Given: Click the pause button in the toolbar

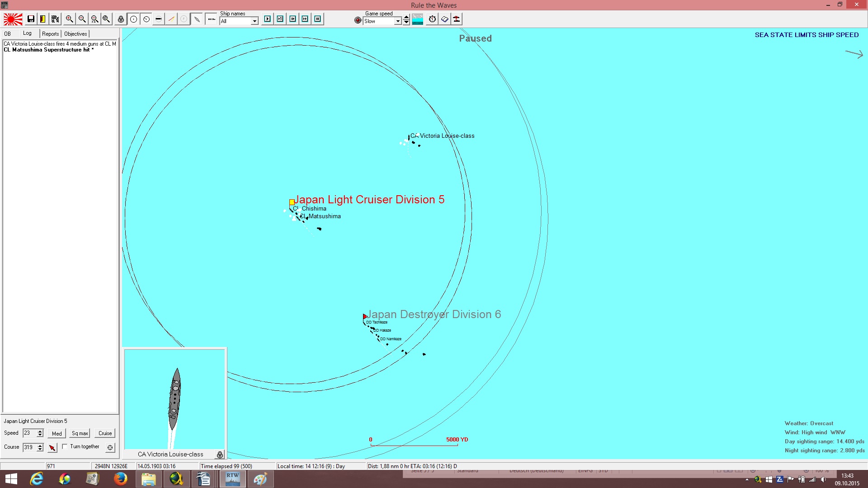Looking at the screenshot, I should (x=318, y=19).
